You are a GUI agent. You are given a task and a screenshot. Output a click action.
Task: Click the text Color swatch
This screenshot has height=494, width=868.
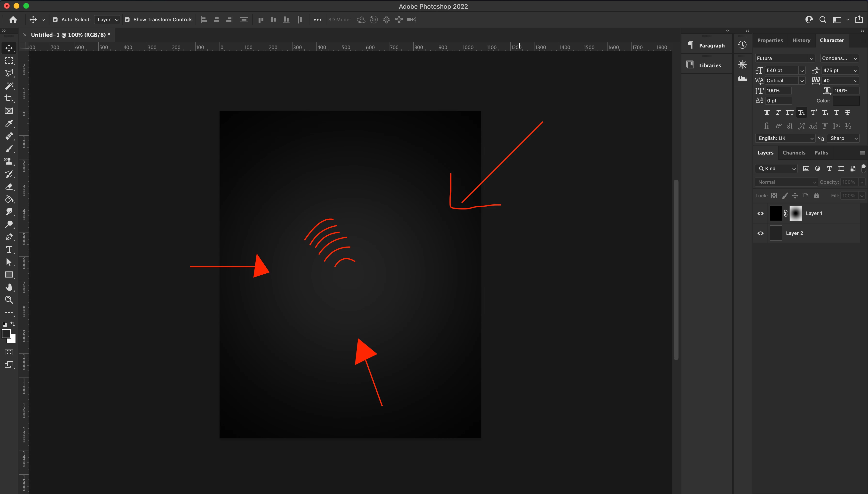[x=846, y=101]
